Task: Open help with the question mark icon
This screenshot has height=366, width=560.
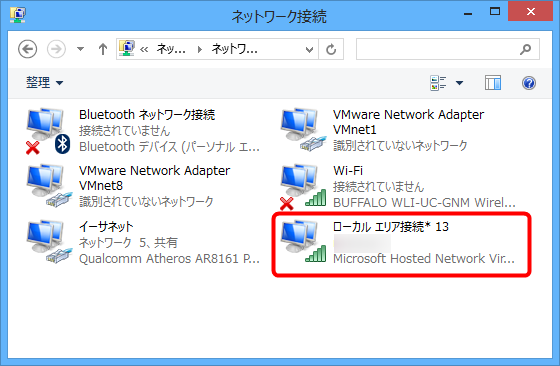Action: pos(529,83)
